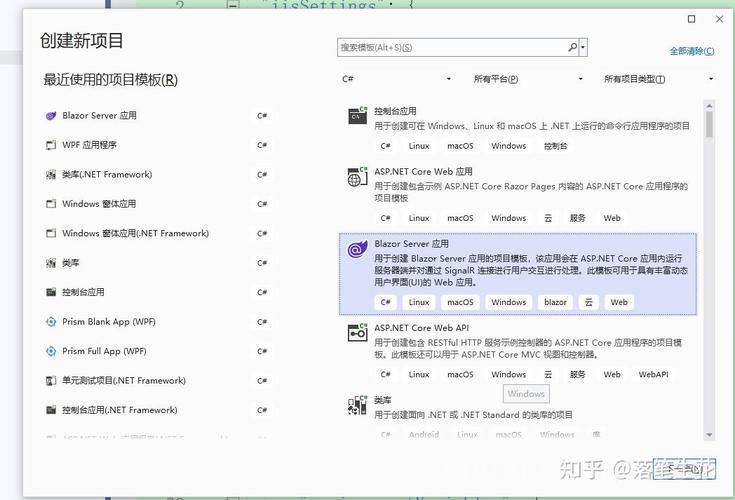Click the Prism Full App (WPF) icon
Screen dimensions: 735x500
point(51,351)
